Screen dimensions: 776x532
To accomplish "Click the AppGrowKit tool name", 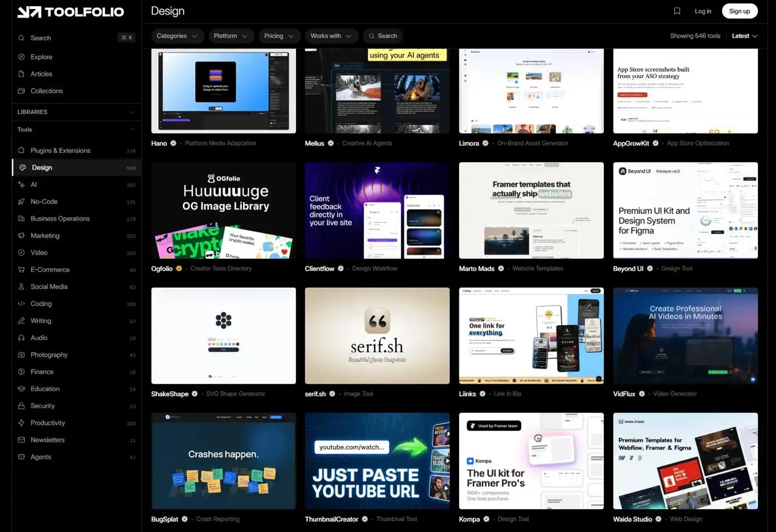I will (631, 144).
